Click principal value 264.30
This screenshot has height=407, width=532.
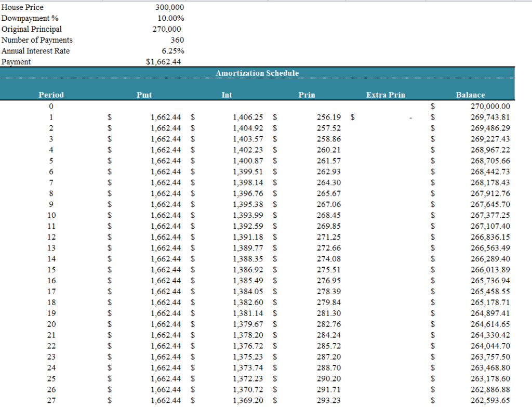coord(329,182)
